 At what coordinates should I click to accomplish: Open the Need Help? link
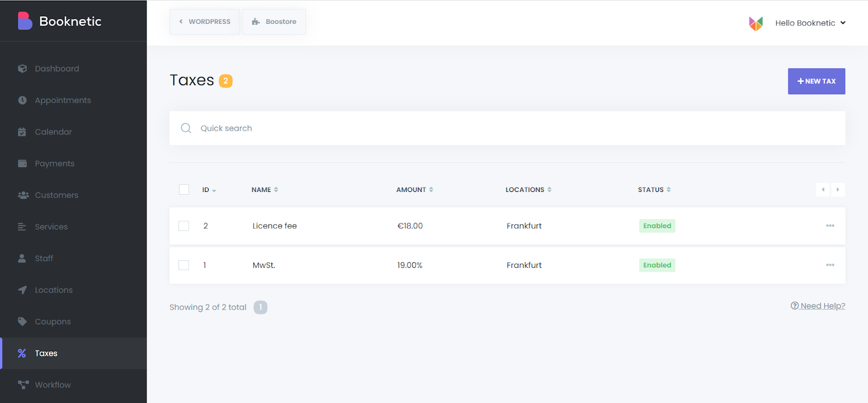(x=818, y=306)
